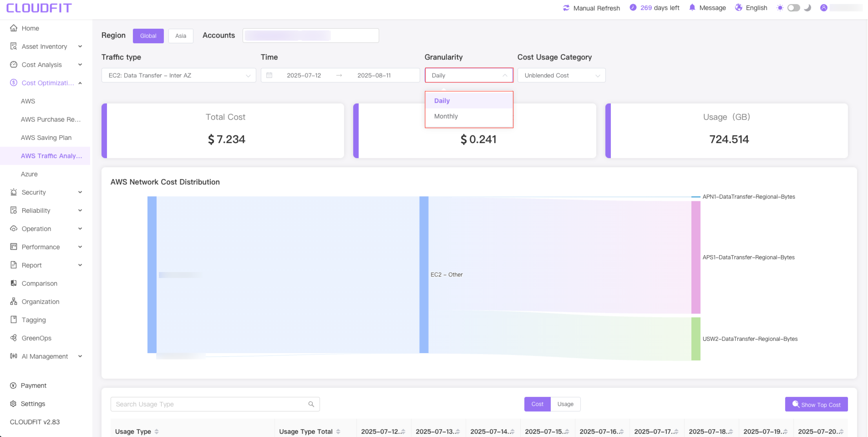Click the start date 2025-07-12
The image size is (868, 437).
(x=304, y=75)
